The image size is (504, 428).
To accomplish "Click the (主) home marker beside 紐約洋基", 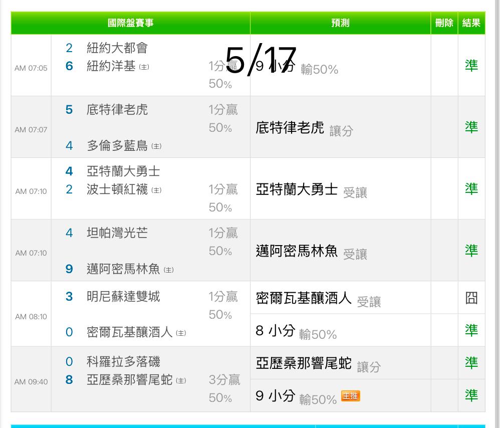I will [144, 67].
